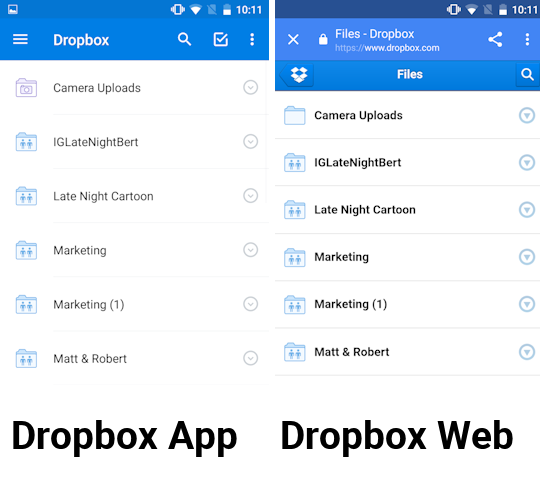The height and width of the screenshot is (480, 540).
Task: Open Matt & Robert link on web
Action: point(352,352)
